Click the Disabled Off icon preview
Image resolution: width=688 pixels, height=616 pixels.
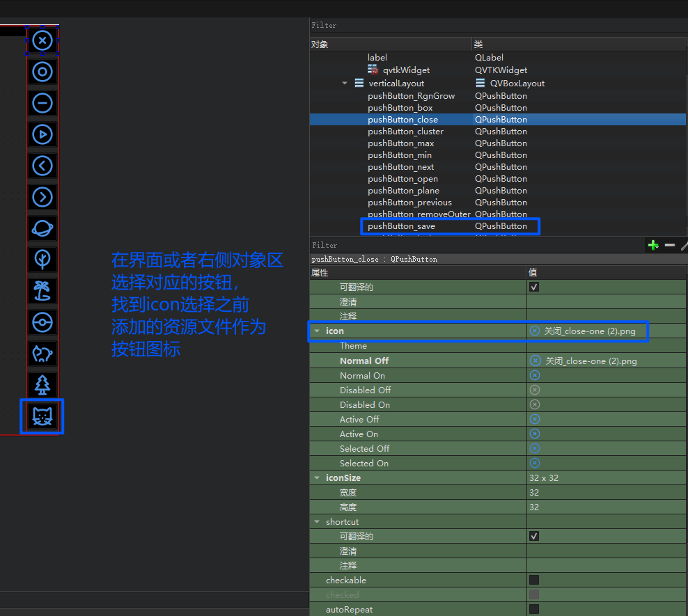534,390
